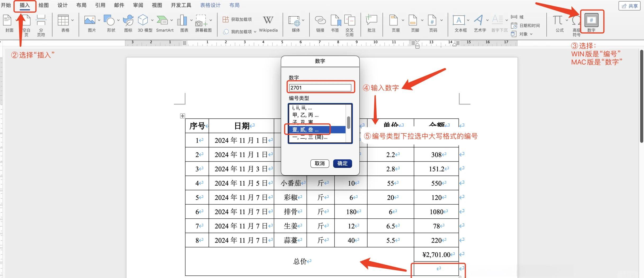Click the 编号类型 list scrollbar
Viewport: 644px width, 278px height.
pyautogui.click(x=348, y=123)
